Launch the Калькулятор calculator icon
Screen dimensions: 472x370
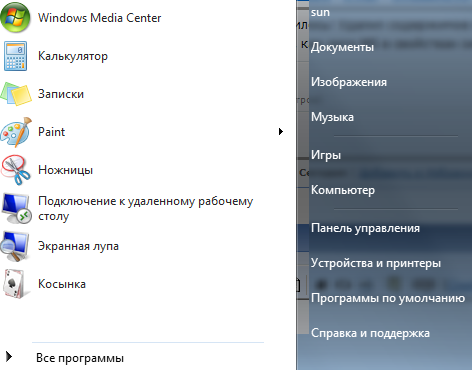click(15, 56)
